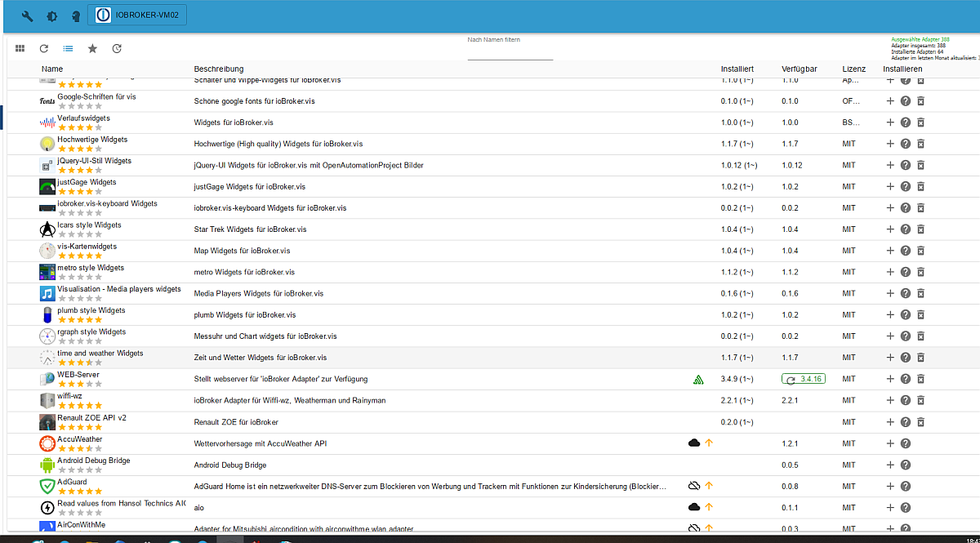Rate the wiffi-wz adapter stars
980x543 pixels.
tap(80, 404)
